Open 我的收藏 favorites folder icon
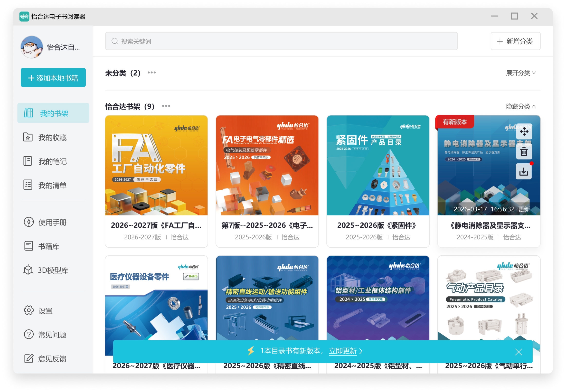566x392 pixels. (28, 137)
